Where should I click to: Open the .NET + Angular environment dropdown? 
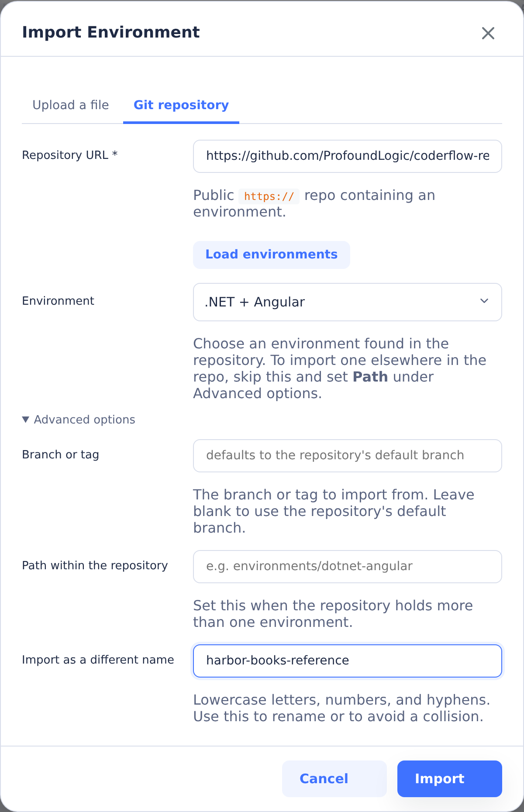pyautogui.click(x=348, y=302)
